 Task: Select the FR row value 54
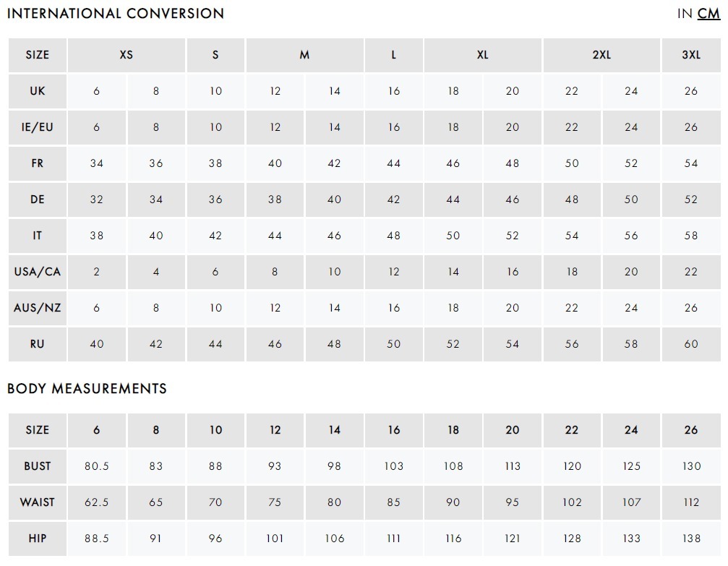click(691, 163)
